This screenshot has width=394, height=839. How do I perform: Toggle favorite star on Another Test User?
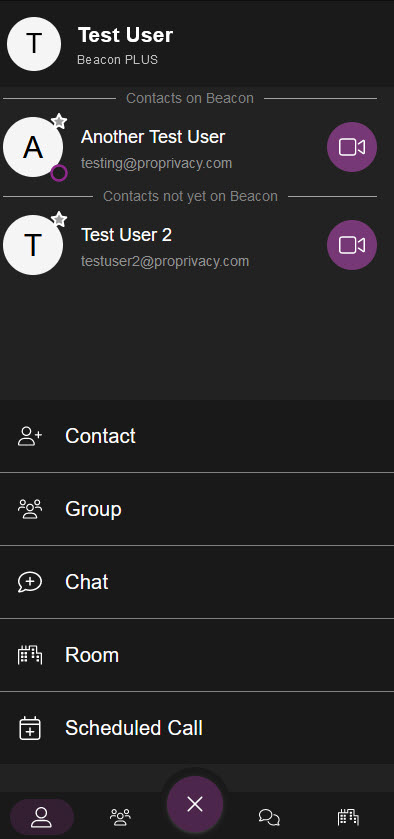59,121
